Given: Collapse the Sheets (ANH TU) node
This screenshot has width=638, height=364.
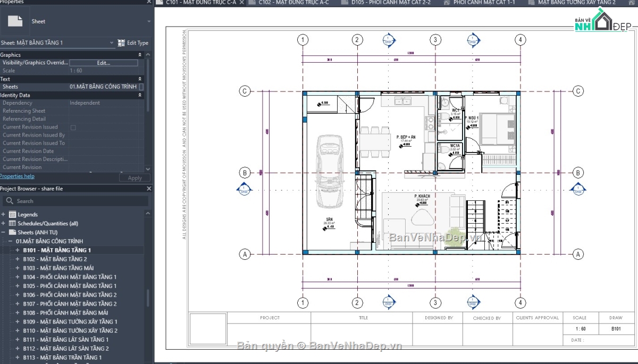Looking at the screenshot, I should point(4,232).
